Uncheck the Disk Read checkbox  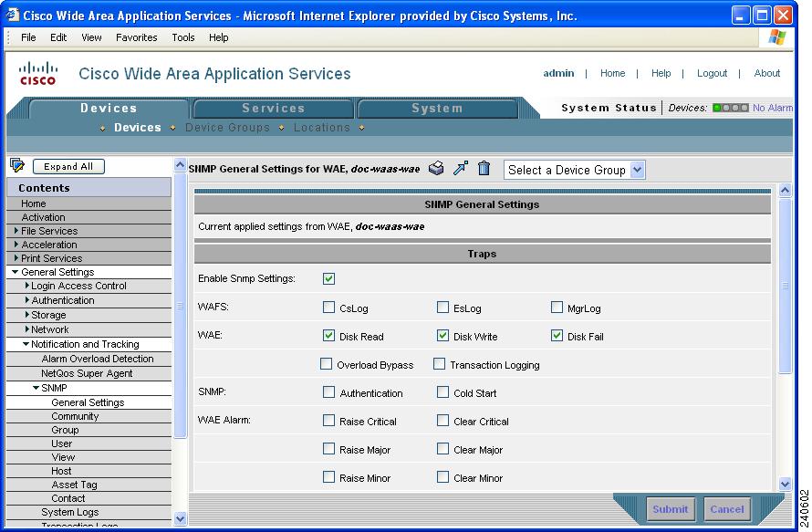328,336
